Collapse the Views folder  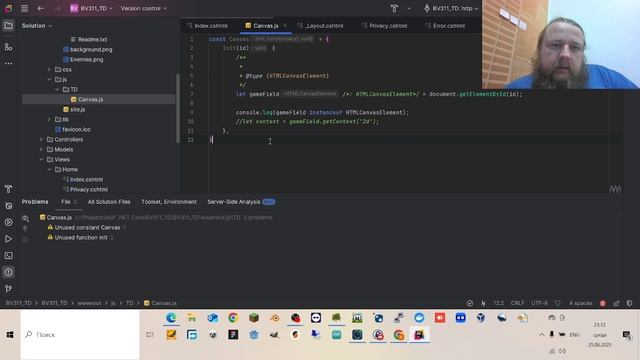click(41, 160)
